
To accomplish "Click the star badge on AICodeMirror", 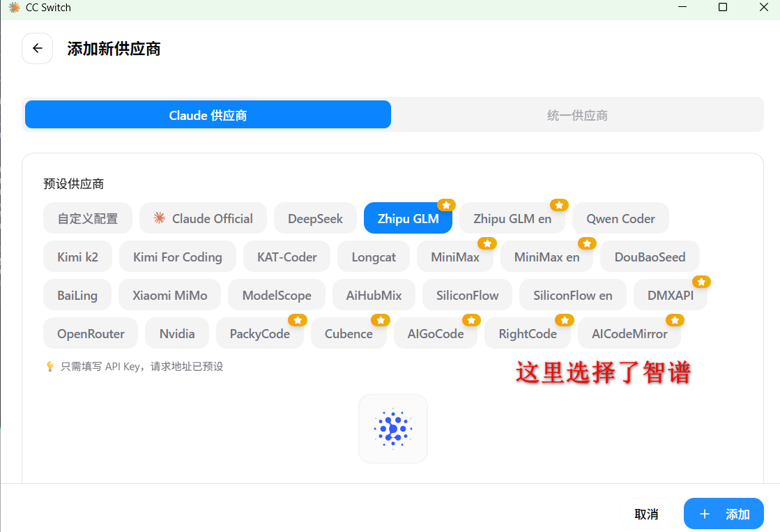I will 675,320.
